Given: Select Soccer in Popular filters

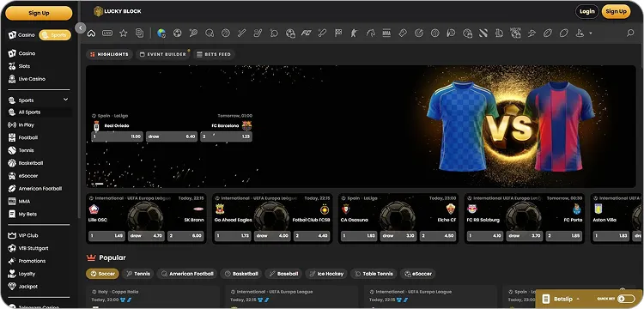Looking at the screenshot, I should tap(103, 274).
